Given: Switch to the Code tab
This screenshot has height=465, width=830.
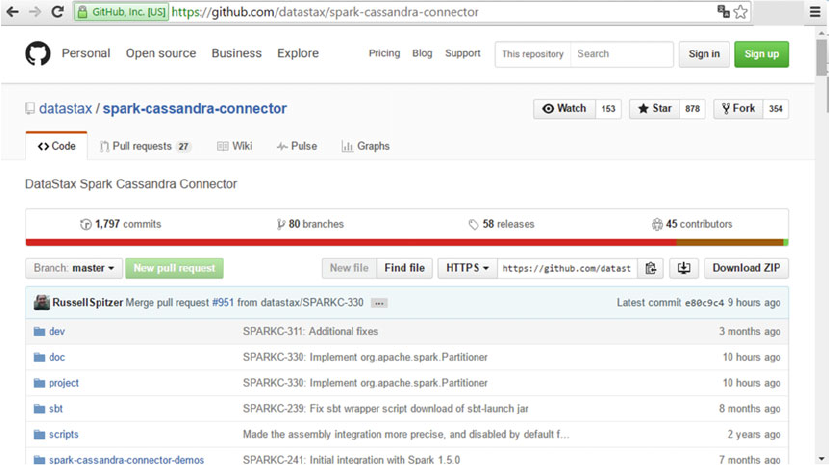Looking at the screenshot, I should tap(57, 146).
